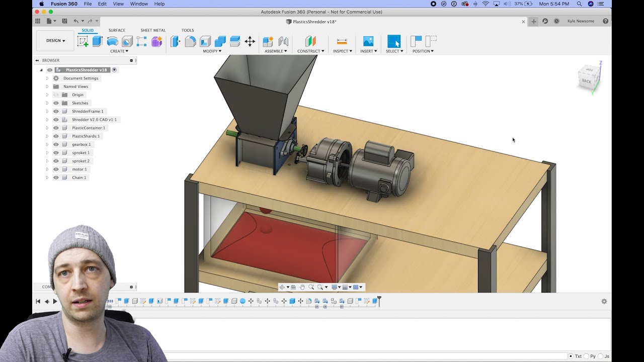Select the PlasticContainer:1 browser item

point(89,128)
